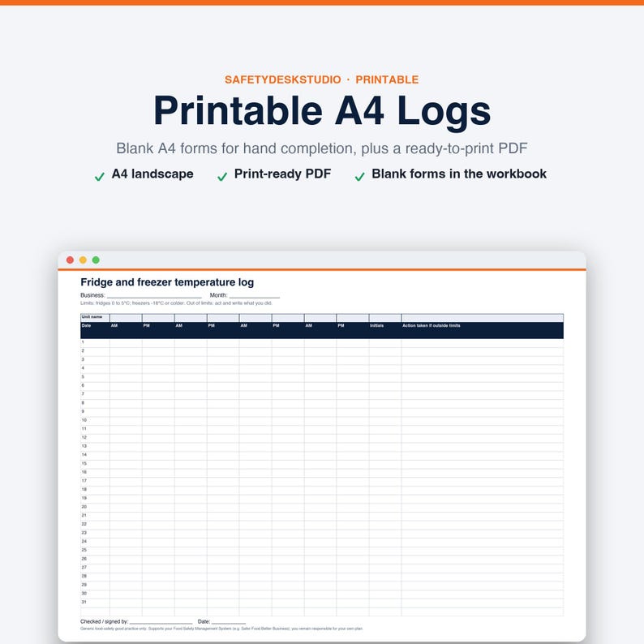The width and height of the screenshot is (644, 644).
Task: Click the Unit name label cell
Action: coord(95,317)
